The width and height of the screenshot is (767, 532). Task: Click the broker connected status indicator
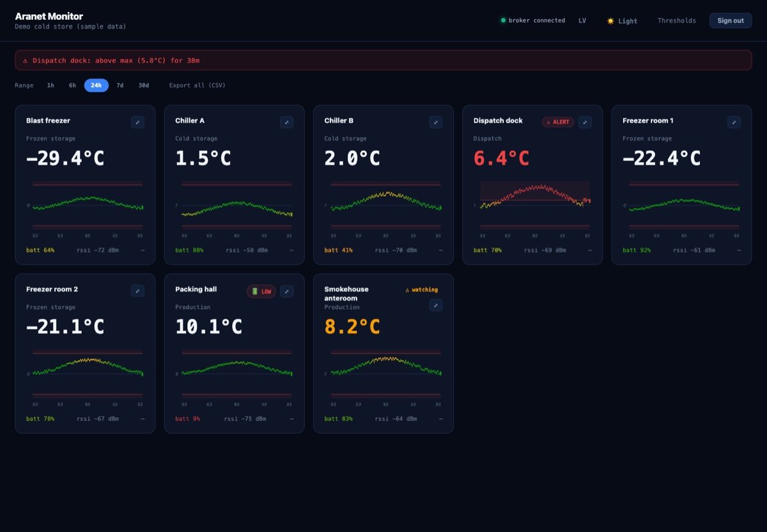click(x=532, y=20)
